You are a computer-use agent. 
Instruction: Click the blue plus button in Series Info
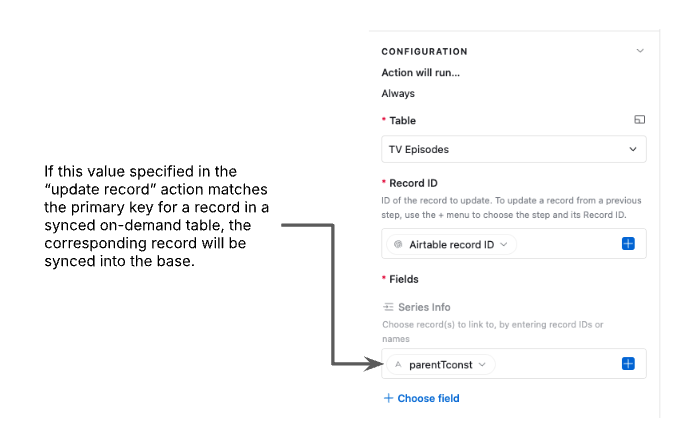coord(628,363)
